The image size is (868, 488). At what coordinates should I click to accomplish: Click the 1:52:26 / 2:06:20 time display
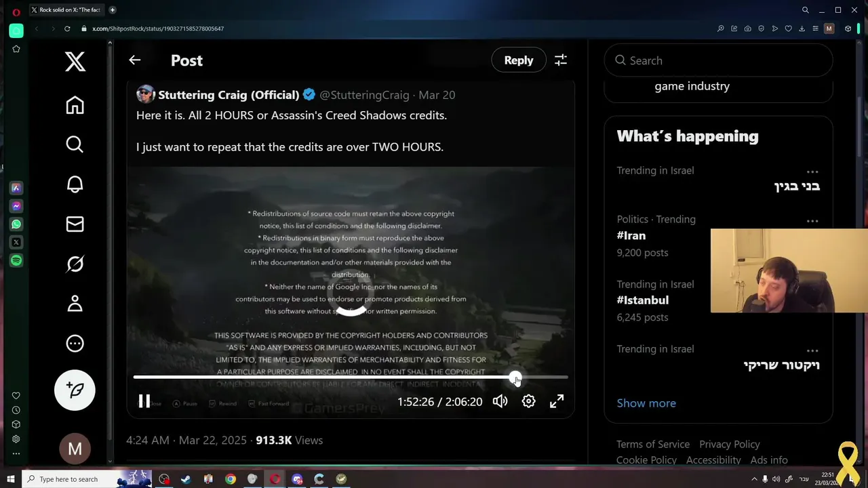tap(439, 402)
